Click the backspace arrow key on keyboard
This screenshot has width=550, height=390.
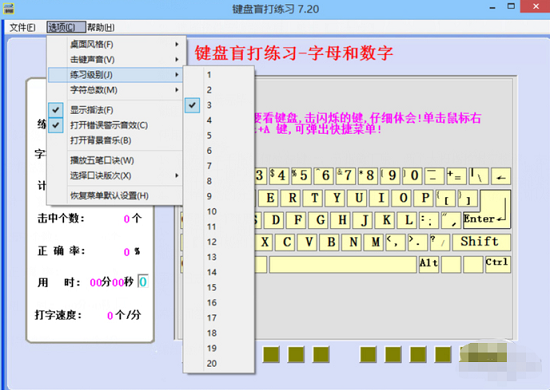tap(501, 176)
